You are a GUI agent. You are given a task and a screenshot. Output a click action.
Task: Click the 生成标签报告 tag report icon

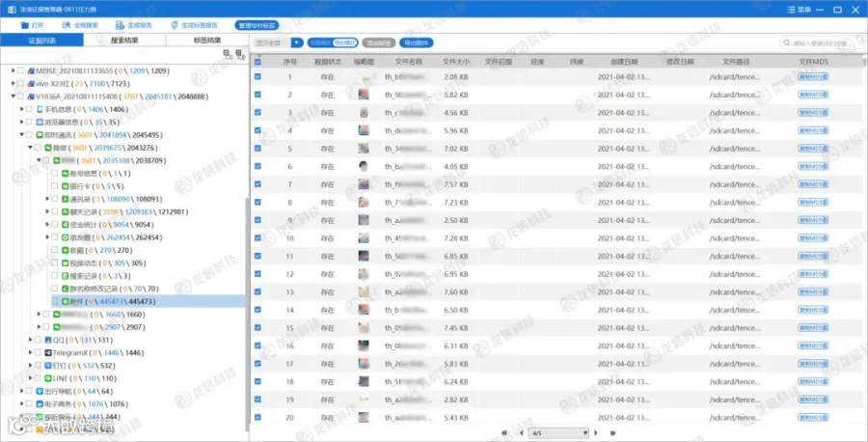pyautogui.click(x=175, y=25)
